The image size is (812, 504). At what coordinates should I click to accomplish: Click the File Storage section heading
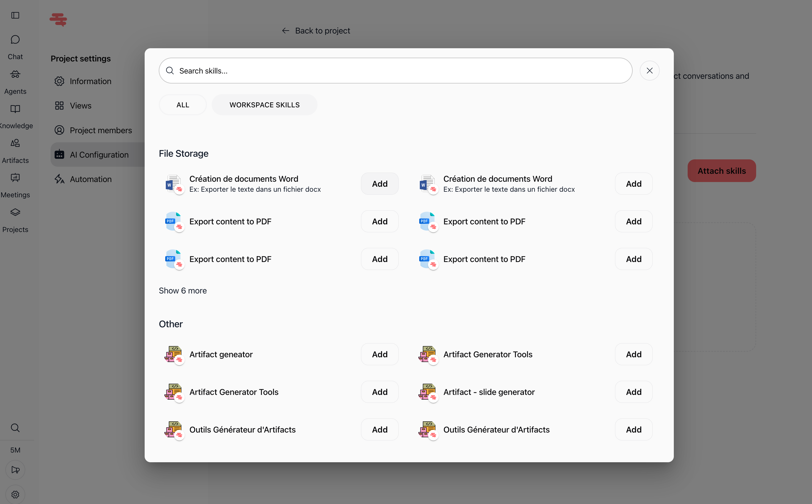click(183, 154)
